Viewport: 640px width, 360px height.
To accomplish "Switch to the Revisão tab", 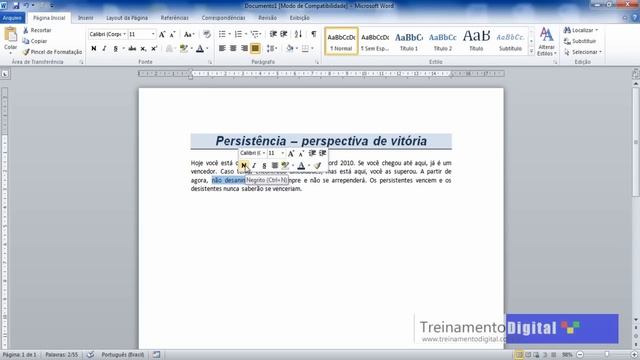I will click(x=267, y=18).
